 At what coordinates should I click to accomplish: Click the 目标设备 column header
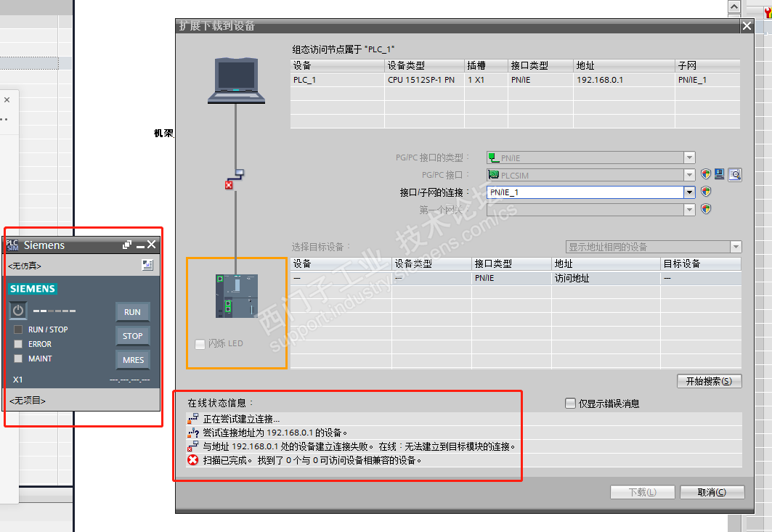[700, 263]
